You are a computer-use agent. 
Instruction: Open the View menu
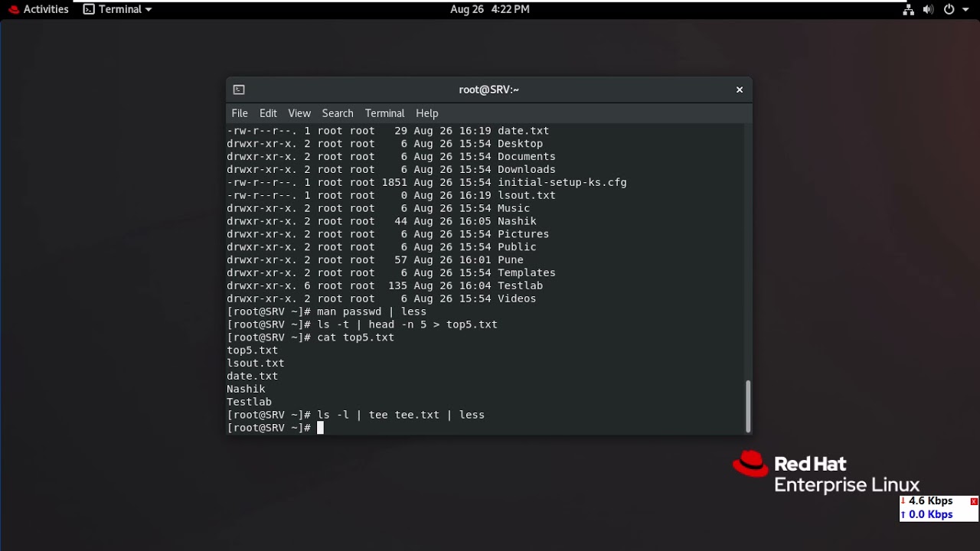click(299, 113)
